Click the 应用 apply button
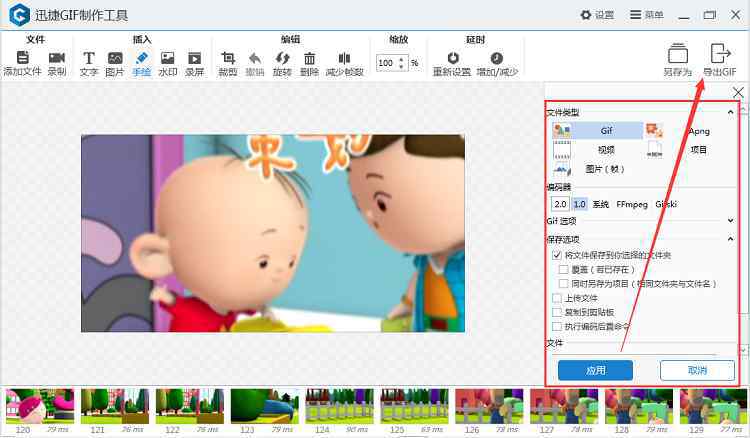 pyautogui.click(x=596, y=370)
